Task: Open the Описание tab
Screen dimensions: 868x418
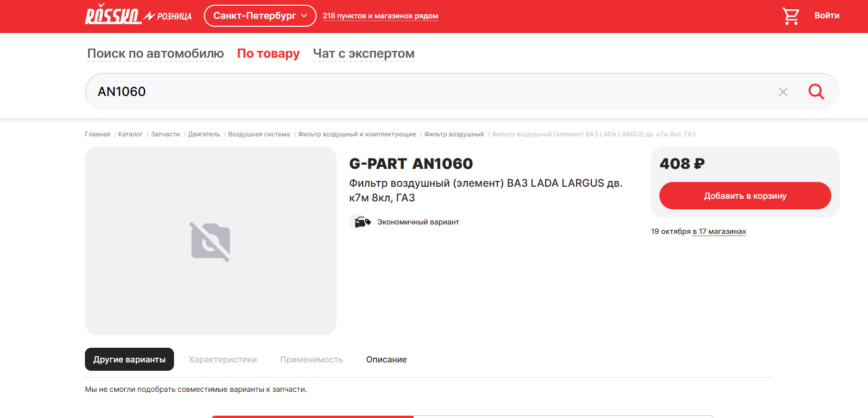Action: click(x=386, y=359)
